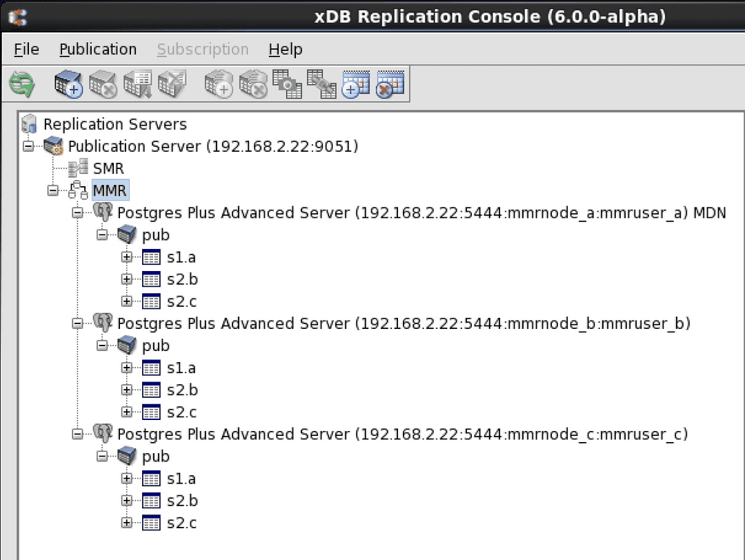Click the pub icon under mmrnode_c

pyautogui.click(x=128, y=456)
